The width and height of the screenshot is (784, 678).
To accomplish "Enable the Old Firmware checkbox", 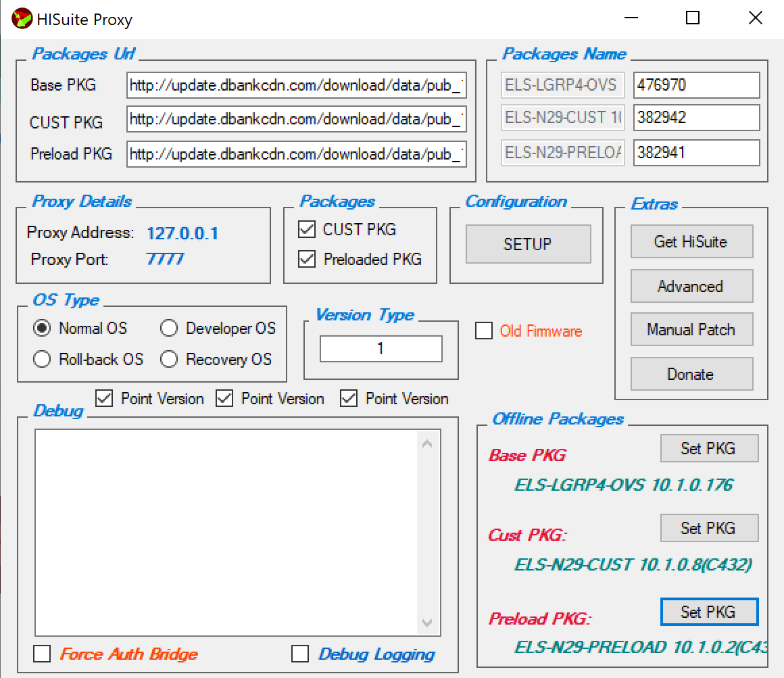I will (x=483, y=331).
